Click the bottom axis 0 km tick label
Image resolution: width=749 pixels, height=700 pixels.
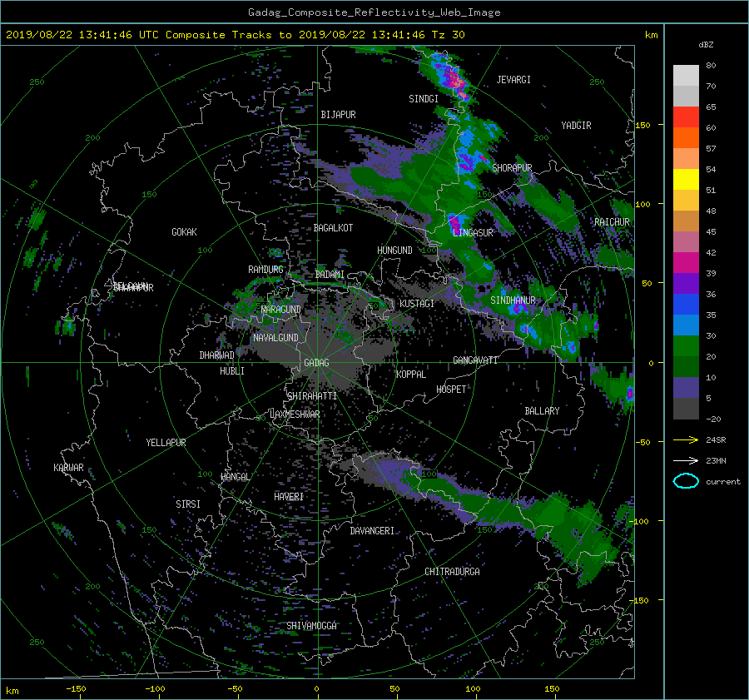tap(316, 689)
